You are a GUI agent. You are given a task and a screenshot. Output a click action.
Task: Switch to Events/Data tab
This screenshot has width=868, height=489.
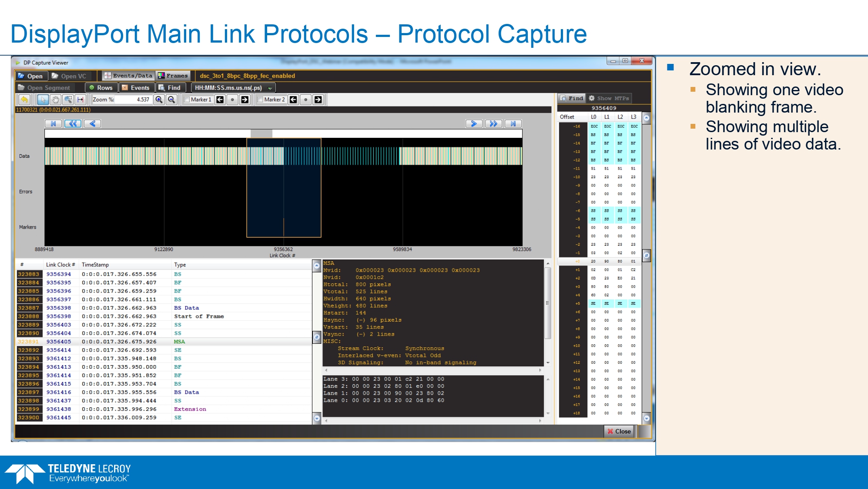(128, 76)
